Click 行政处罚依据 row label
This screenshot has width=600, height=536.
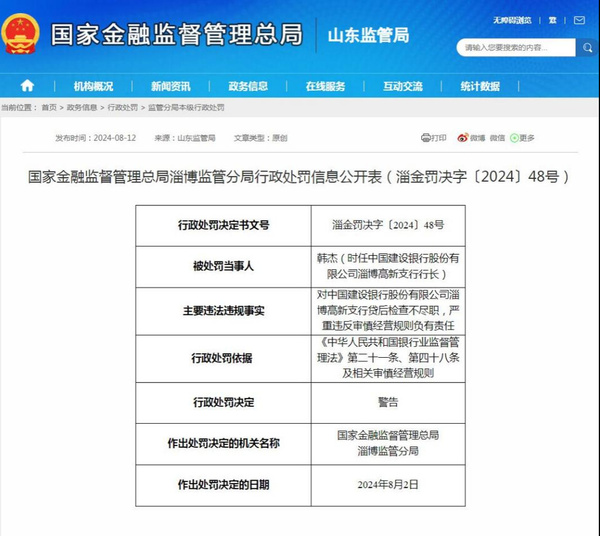(222, 358)
